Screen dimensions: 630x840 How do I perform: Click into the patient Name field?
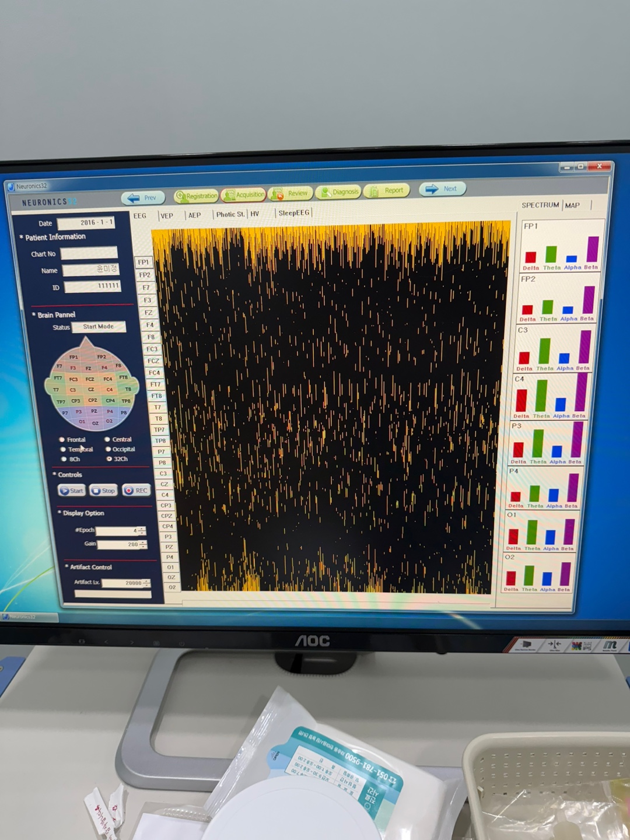[91, 269]
